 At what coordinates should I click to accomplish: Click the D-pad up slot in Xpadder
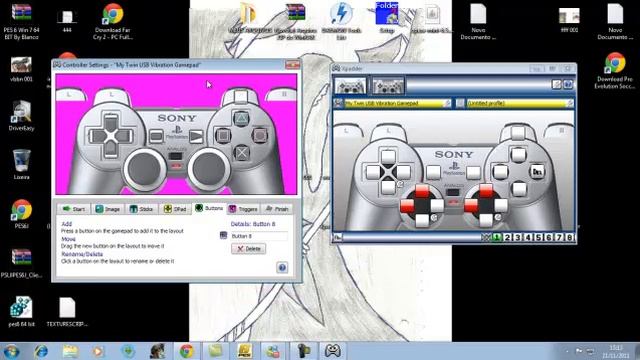tap(388, 156)
